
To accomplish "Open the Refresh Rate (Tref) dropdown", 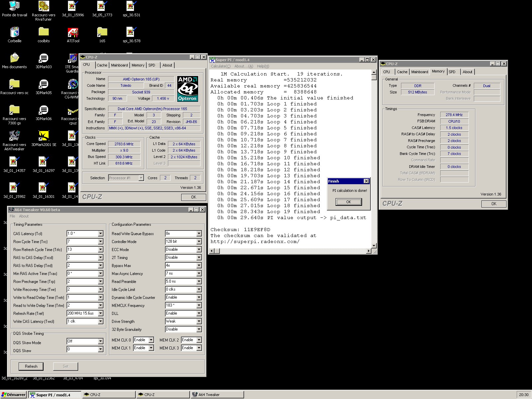I will [100, 314].
